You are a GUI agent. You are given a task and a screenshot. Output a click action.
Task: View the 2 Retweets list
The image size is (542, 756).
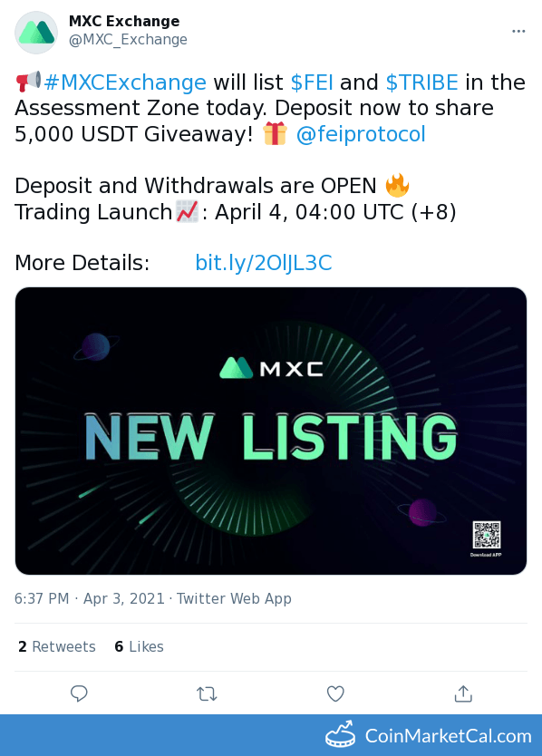[x=57, y=646]
